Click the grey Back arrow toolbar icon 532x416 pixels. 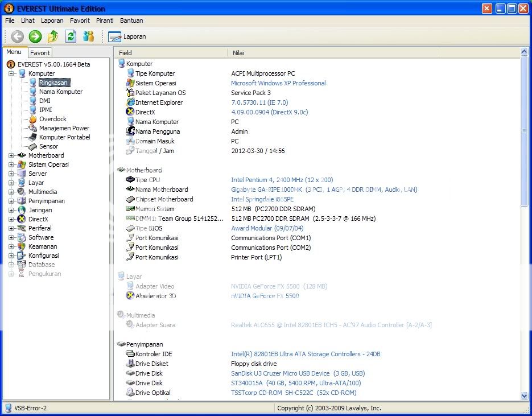click(x=17, y=36)
